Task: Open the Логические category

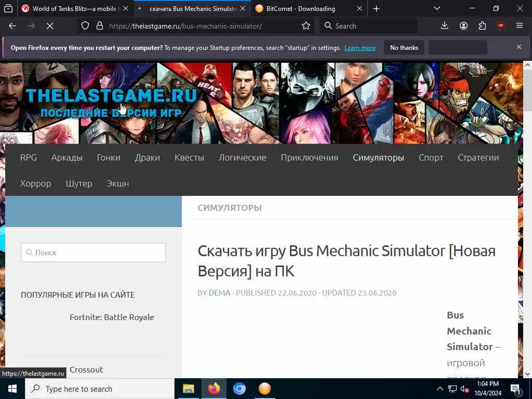Action: 242,157
